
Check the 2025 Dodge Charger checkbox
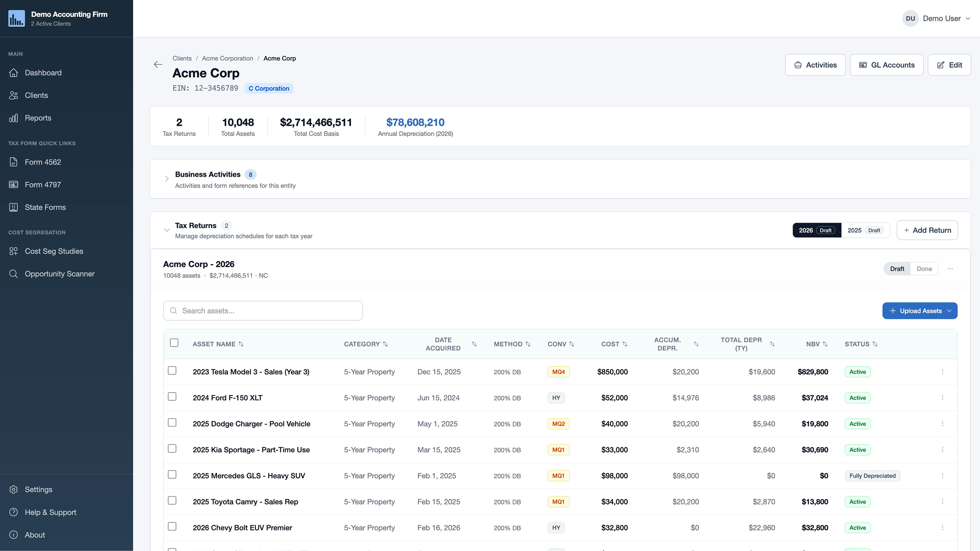click(x=172, y=422)
